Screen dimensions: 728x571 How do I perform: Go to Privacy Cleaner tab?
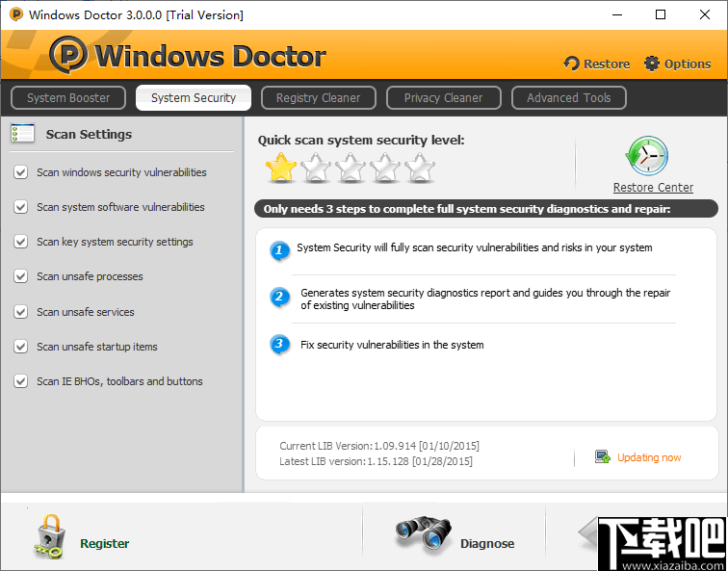[x=443, y=98]
